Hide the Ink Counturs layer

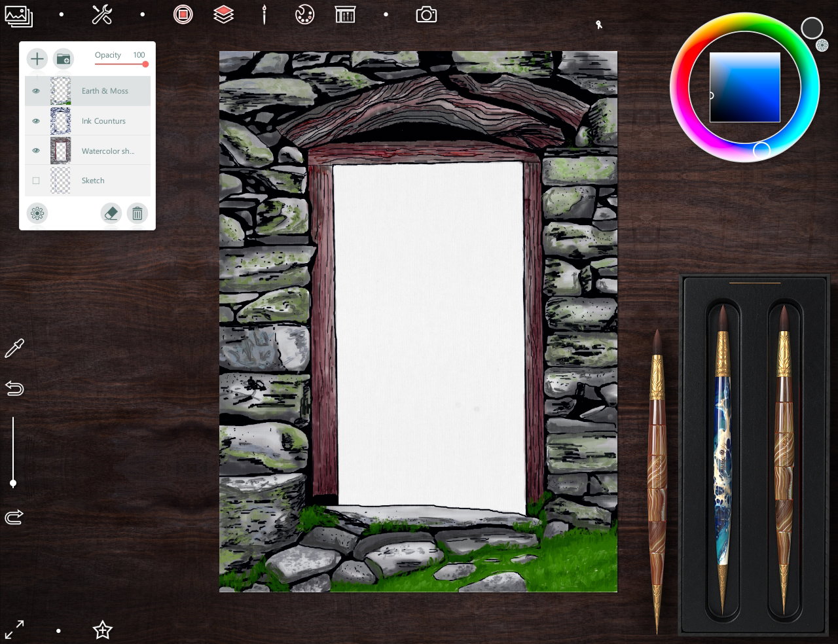(36, 121)
